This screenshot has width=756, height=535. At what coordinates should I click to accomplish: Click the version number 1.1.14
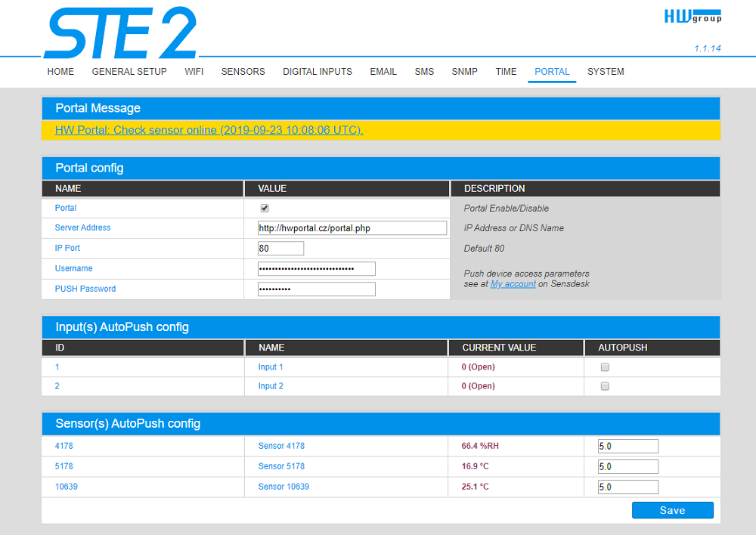coord(708,48)
